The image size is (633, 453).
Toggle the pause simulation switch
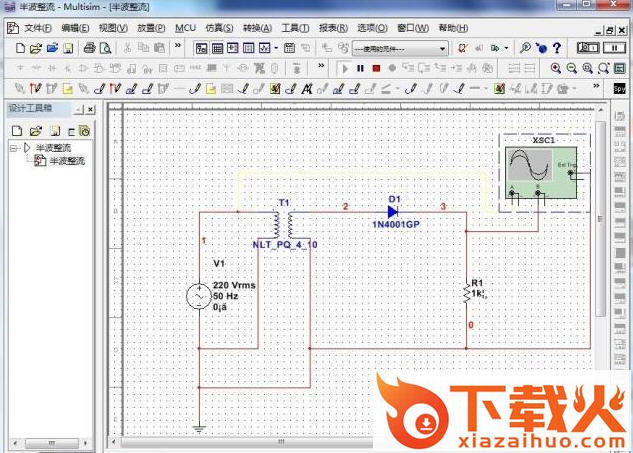(614, 48)
